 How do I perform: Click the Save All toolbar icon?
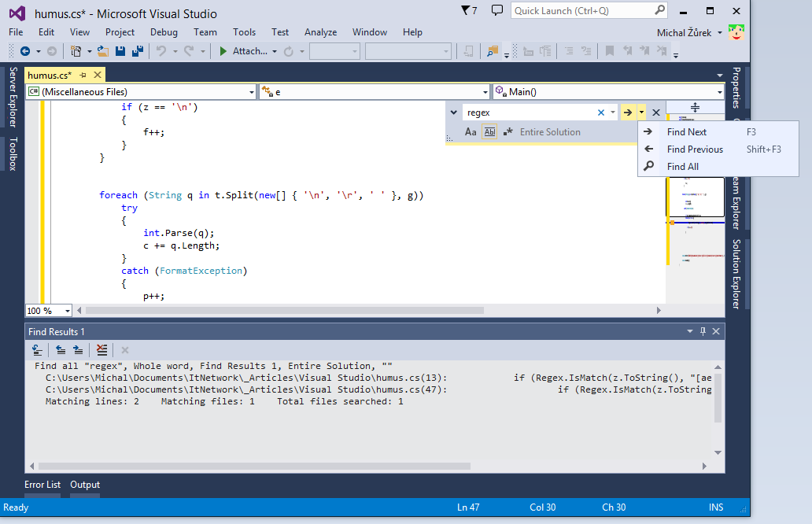pyautogui.click(x=135, y=50)
